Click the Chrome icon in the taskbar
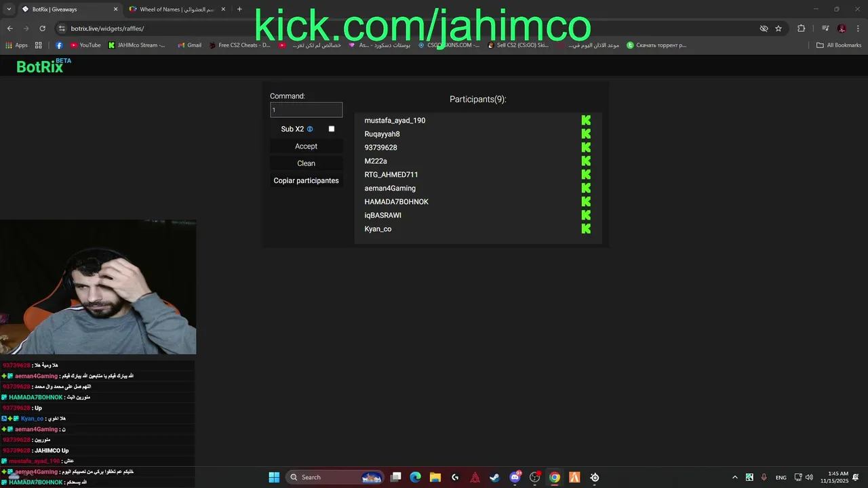The image size is (868, 488). pyautogui.click(x=555, y=477)
